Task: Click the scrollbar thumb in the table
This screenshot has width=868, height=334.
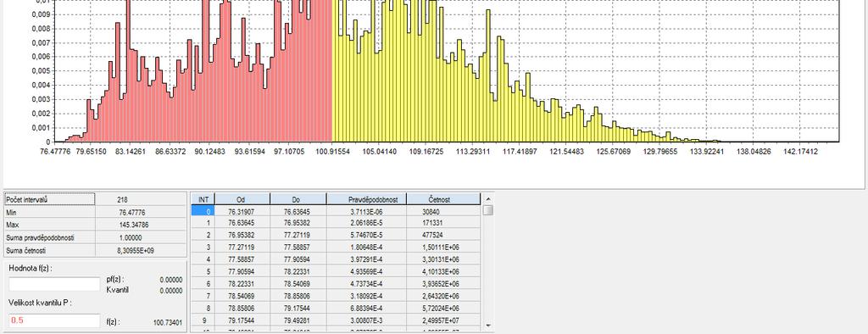Action: point(487,210)
